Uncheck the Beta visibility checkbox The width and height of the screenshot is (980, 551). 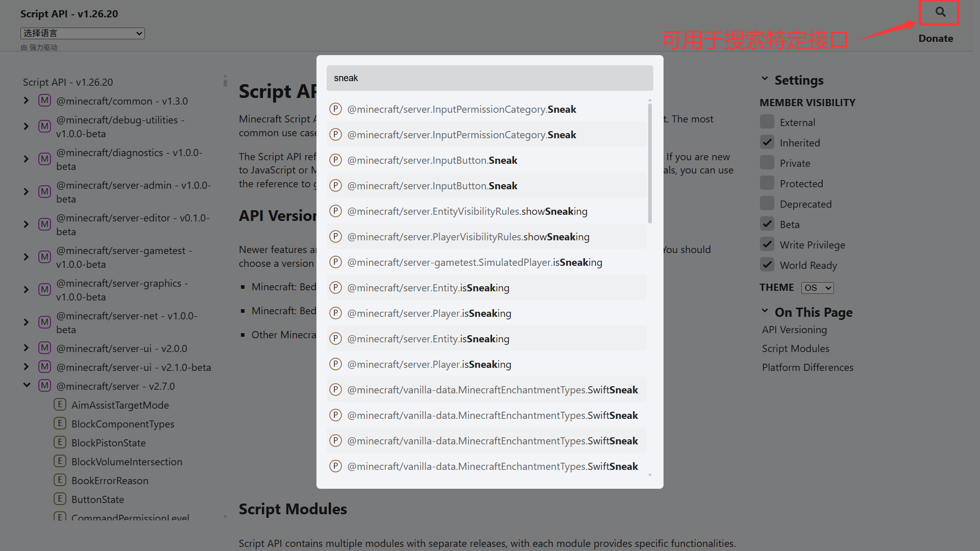[767, 224]
